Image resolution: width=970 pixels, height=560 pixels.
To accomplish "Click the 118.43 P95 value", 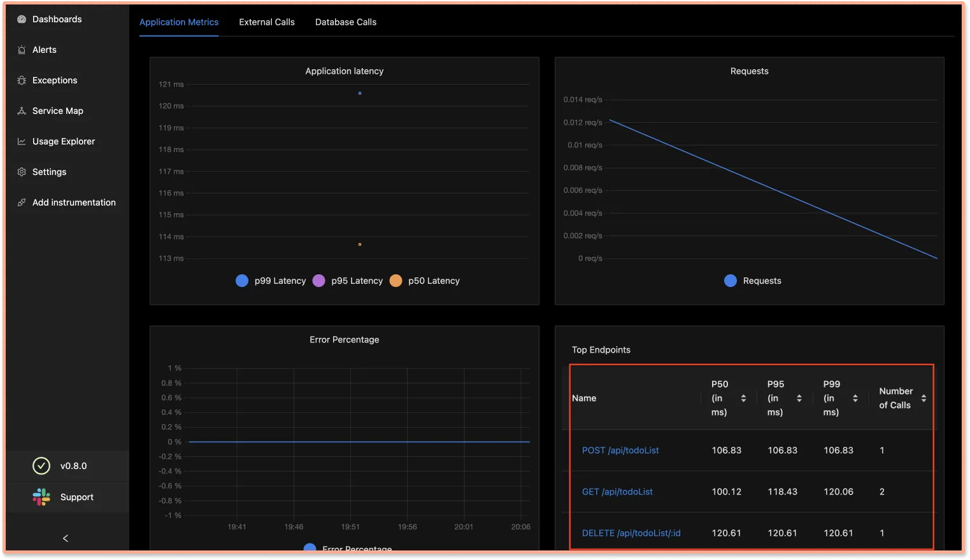I will (x=782, y=491).
